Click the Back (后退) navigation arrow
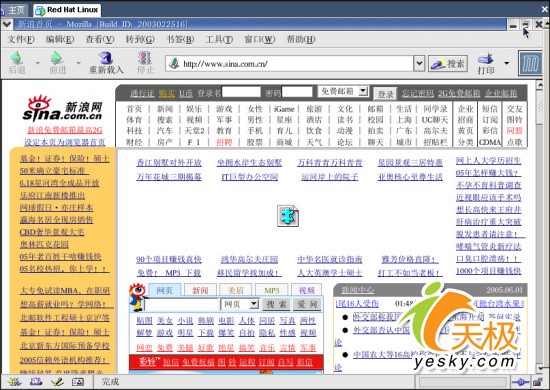Viewport: 550px width, 390px height. [x=16, y=58]
